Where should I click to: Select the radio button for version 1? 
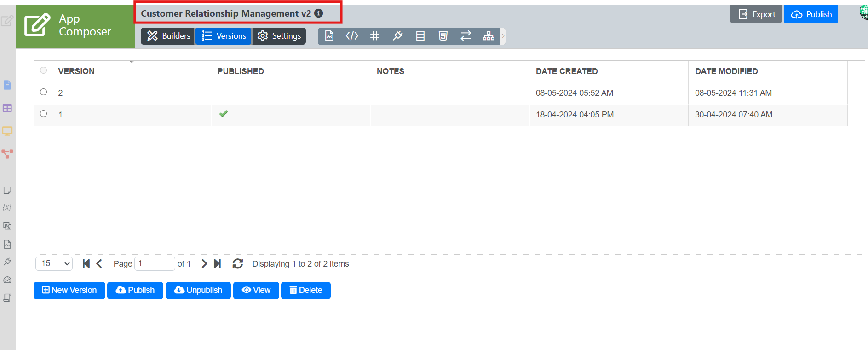click(44, 114)
